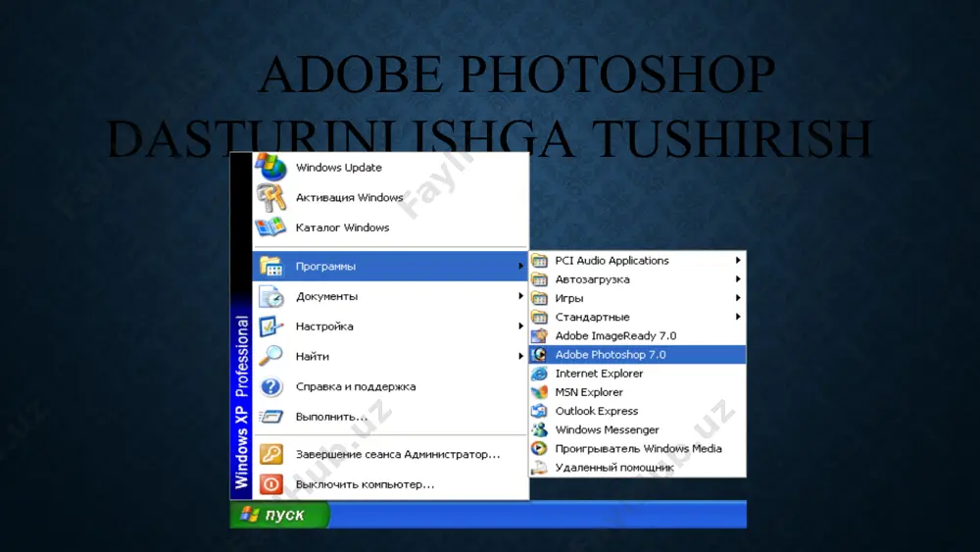The height and width of the screenshot is (552, 980).
Task: Click the Настройка control panel icon
Action: (270, 326)
